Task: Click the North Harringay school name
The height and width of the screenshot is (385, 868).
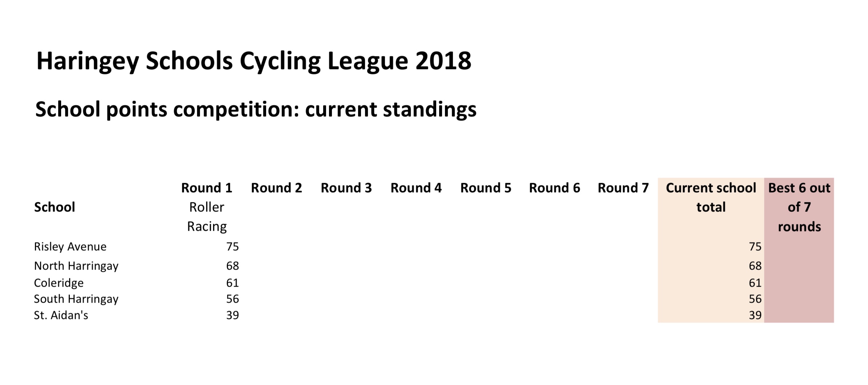Action: click(x=76, y=266)
